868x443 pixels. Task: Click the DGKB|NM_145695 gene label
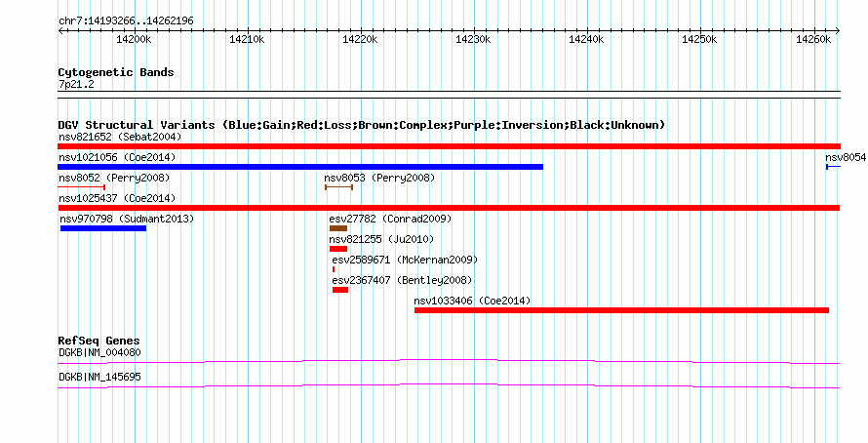[x=99, y=377]
